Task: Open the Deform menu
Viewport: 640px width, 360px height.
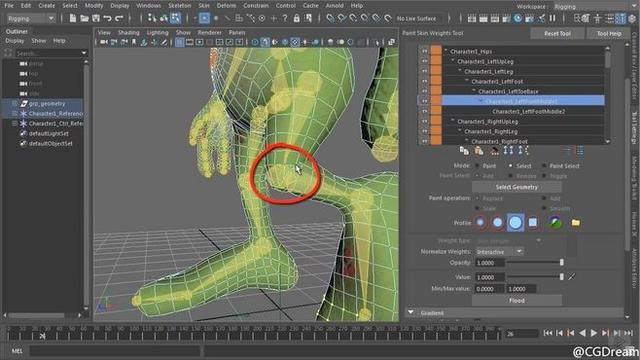Action: [x=226, y=6]
